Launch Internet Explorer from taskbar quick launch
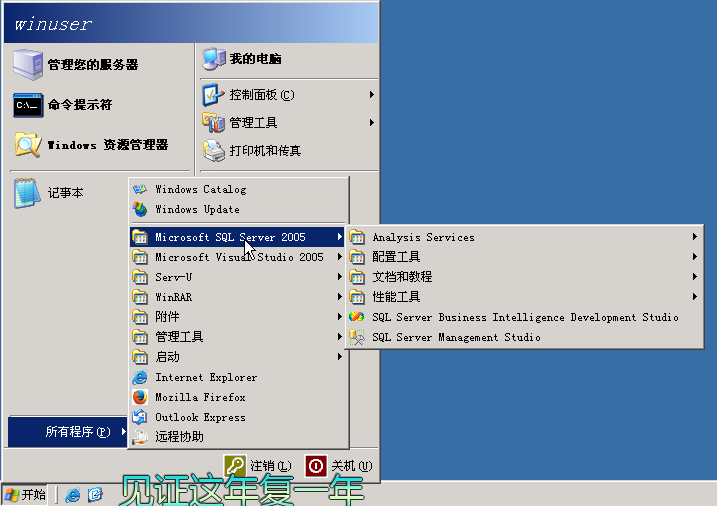The image size is (717, 506). (72, 495)
